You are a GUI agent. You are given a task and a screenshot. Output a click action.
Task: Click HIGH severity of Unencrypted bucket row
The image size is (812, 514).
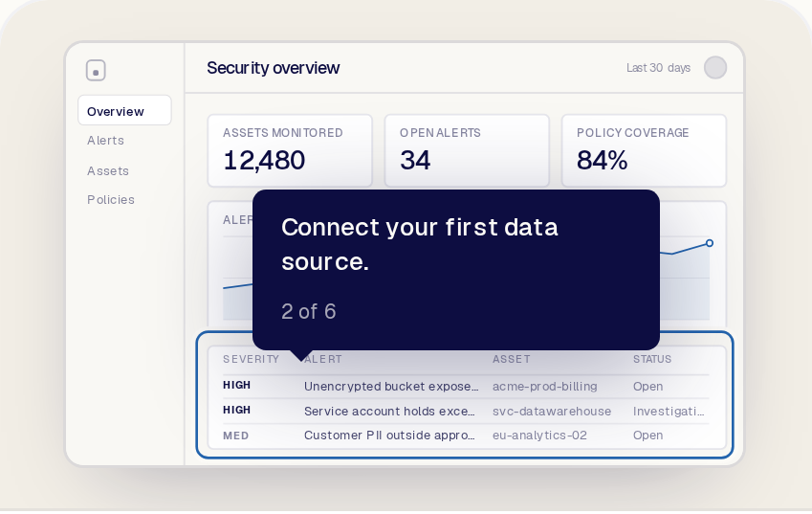236,385
